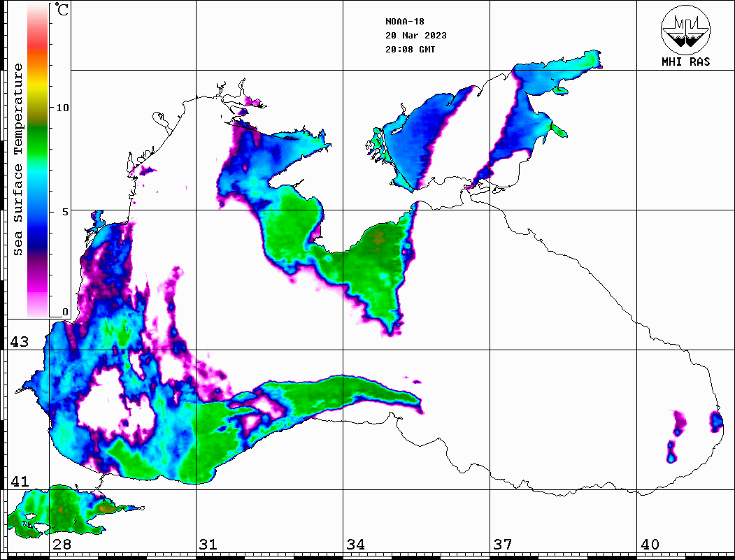The height and width of the screenshot is (560, 735).
Task: Click longitude label '34'
Action: pos(356,545)
